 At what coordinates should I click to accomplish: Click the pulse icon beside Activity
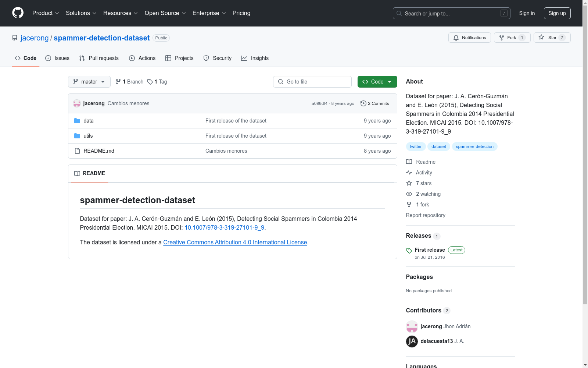tap(409, 173)
